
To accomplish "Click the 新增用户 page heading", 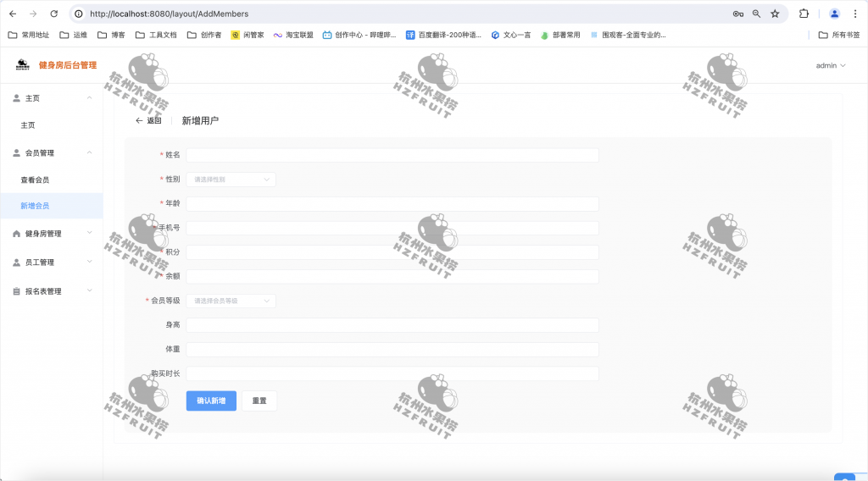I will pos(200,120).
